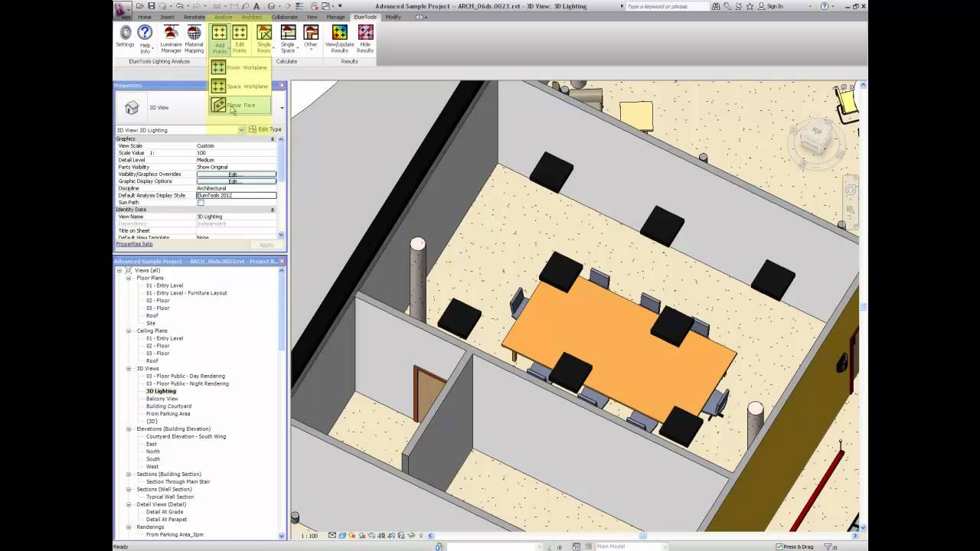Select the Building Courtyard view

[168, 406]
